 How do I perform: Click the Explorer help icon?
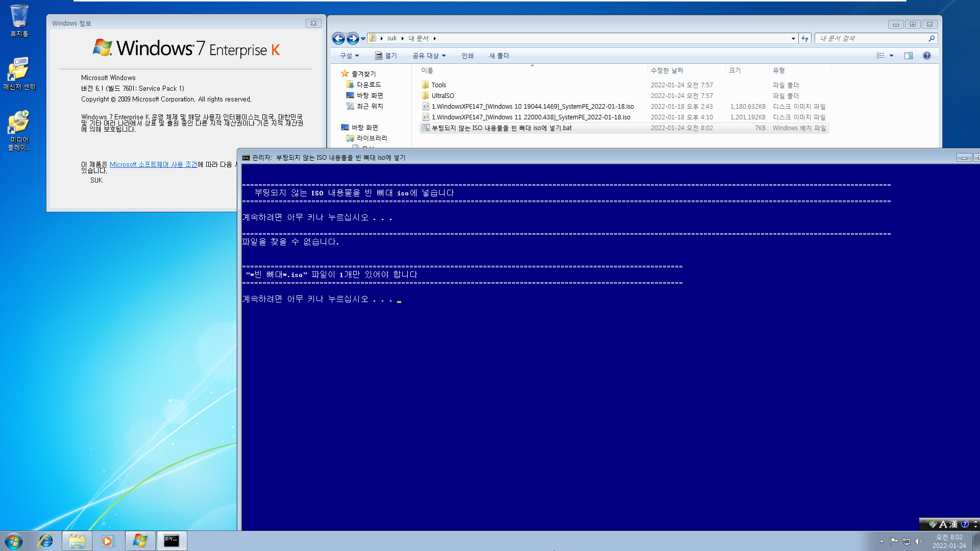(927, 56)
